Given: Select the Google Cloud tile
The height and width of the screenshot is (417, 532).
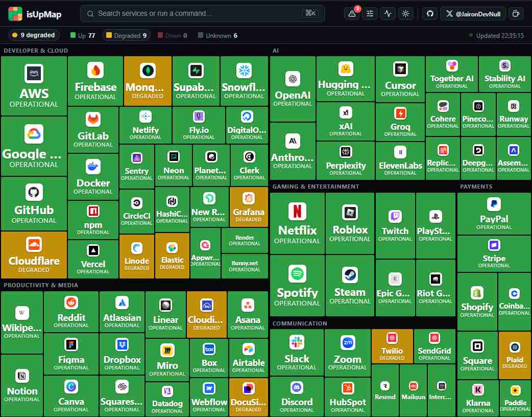Looking at the screenshot, I should point(34,146).
